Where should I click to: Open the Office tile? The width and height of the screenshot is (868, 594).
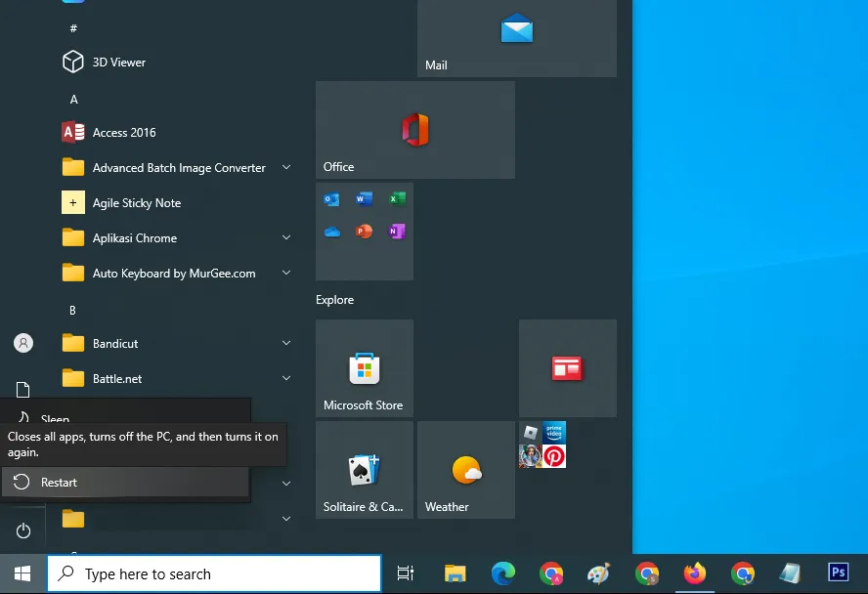coord(415,130)
